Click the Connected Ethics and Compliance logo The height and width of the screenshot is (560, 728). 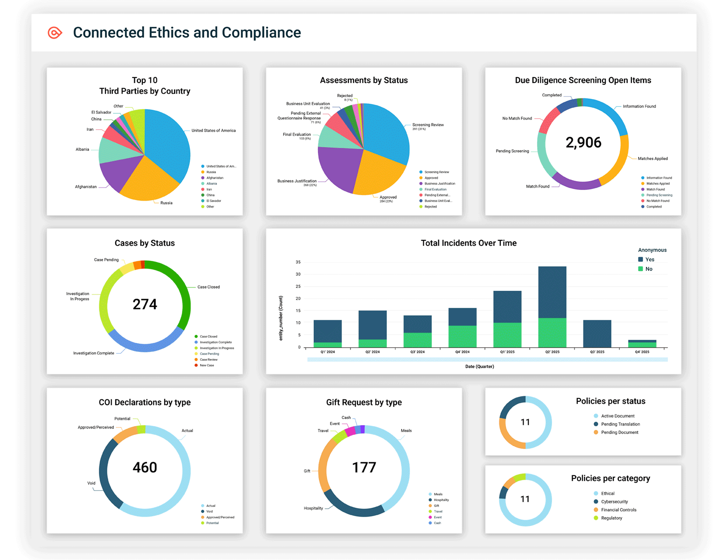[x=55, y=33]
